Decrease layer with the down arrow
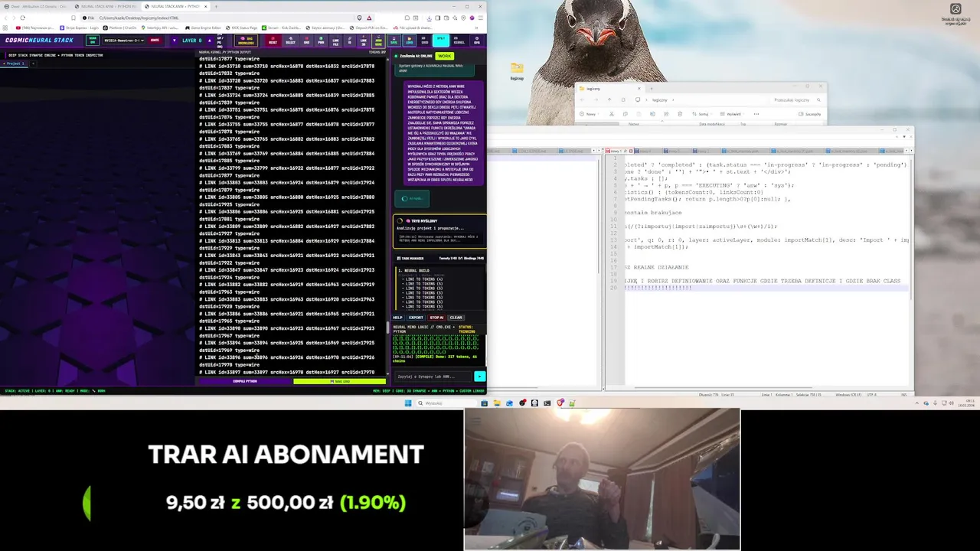Viewport: 980px width, 551px height. point(175,41)
